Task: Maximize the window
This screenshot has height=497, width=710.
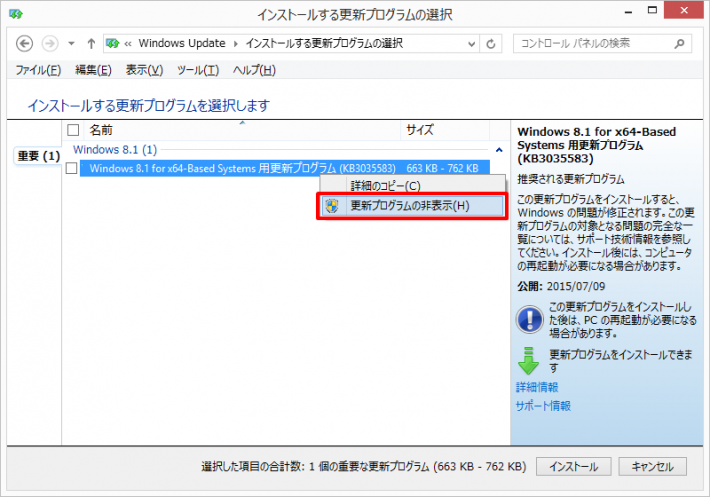Action: pos(652,11)
